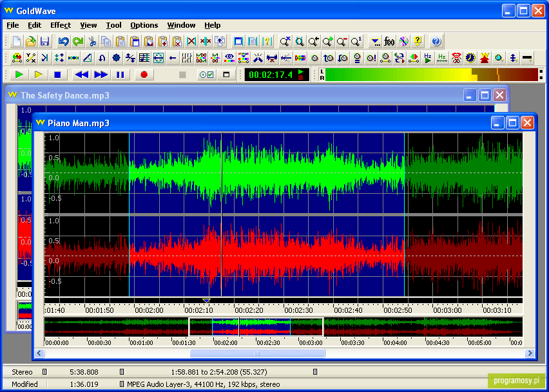Click the f(x) expression evaluator icon

coord(389,42)
